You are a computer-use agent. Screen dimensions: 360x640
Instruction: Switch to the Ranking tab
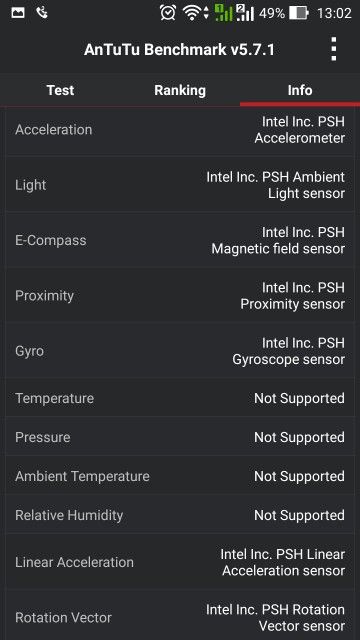coord(180,90)
